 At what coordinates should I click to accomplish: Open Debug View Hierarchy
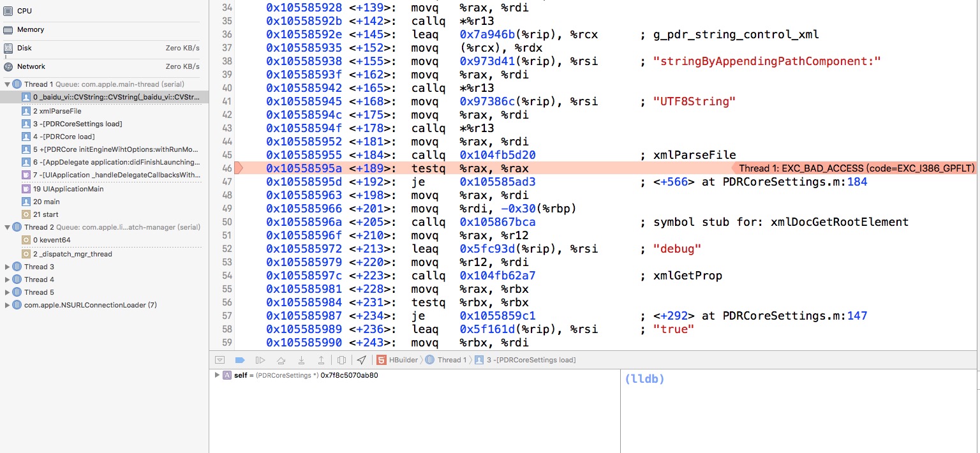point(341,360)
